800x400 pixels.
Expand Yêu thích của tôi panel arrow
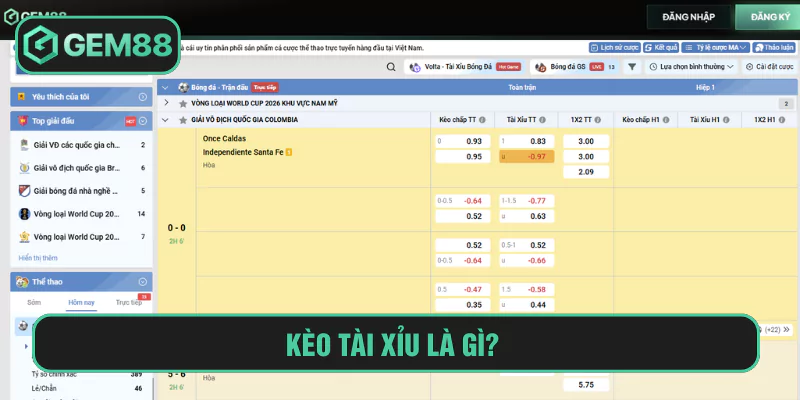143,97
